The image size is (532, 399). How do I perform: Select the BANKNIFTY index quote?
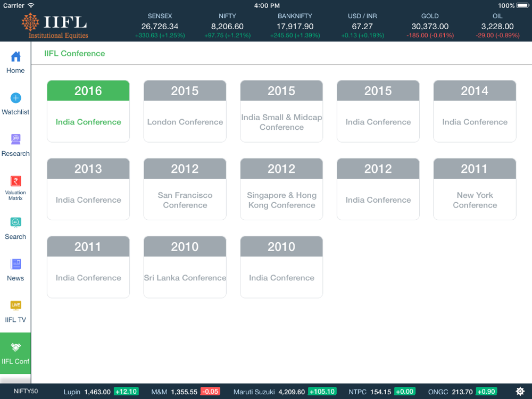coord(295,26)
